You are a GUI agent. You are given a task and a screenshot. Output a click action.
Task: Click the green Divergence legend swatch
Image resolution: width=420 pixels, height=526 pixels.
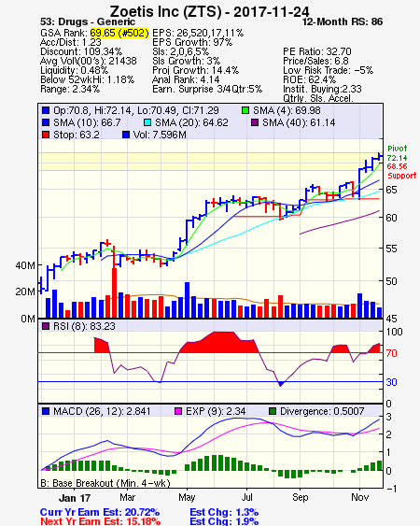coord(273,411)
